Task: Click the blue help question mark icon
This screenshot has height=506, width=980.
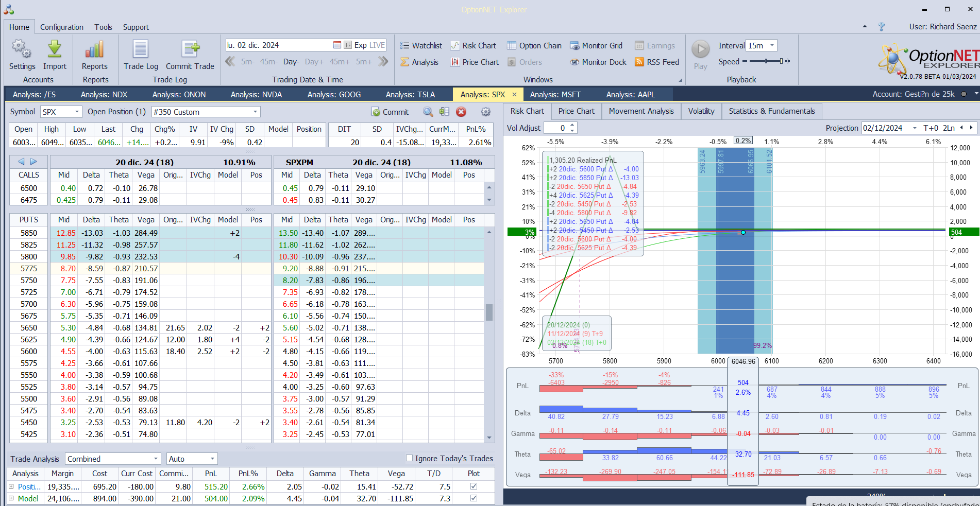Action: click(x=882, y=27)
